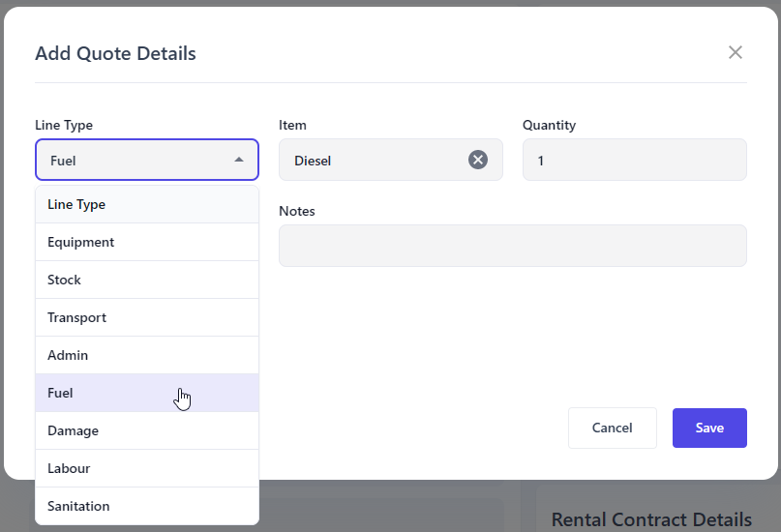Click the Quantity field label

pyautogui.click(x=549, y=125)
